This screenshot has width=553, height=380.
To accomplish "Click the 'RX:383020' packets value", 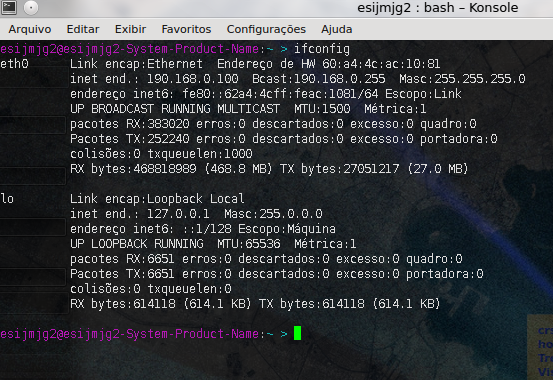I will click(158, 124).
